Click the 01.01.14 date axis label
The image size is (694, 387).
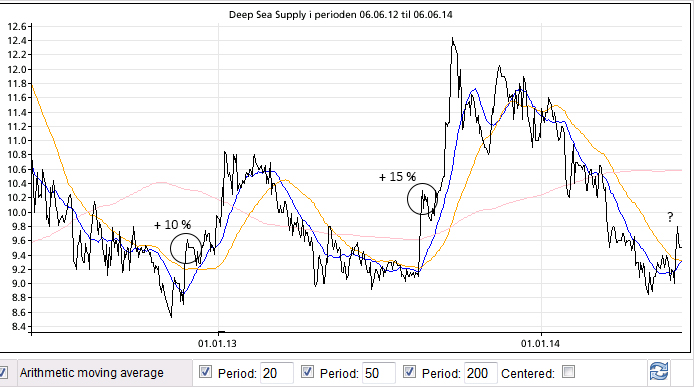[540, 343]
